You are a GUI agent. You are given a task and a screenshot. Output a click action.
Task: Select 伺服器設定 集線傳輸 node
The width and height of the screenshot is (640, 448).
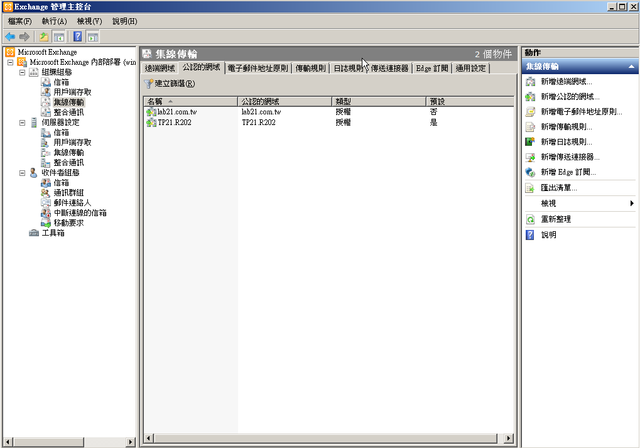69,152
